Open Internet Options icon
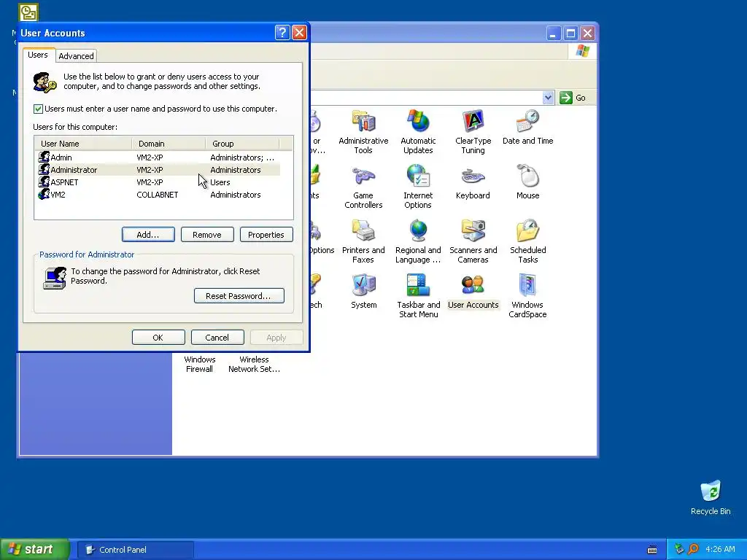 [418, 186]
